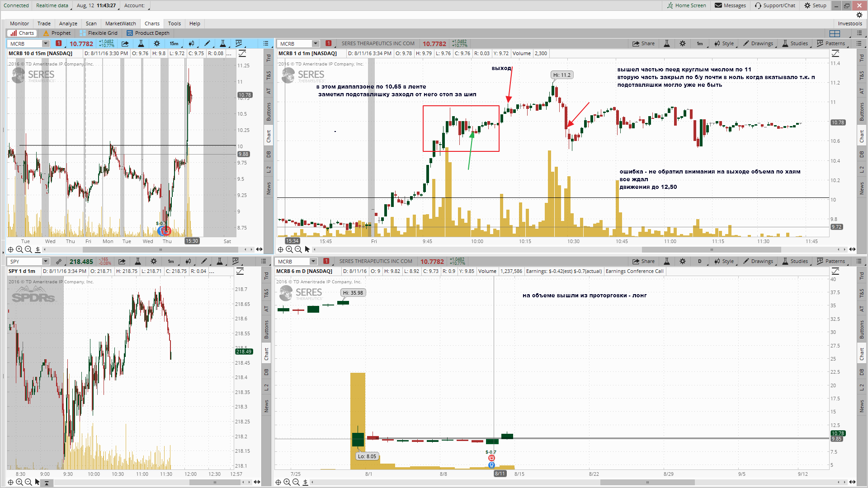Switch to the Analyze tab
This screenshot has height=488, width=868.
tap(68, 23)
